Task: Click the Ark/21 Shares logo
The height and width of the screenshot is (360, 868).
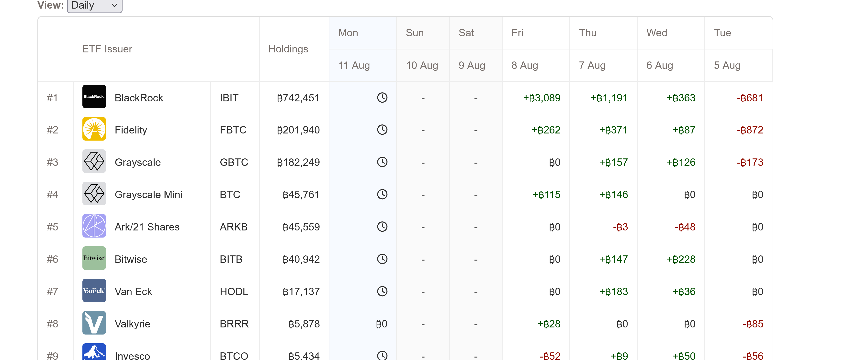Action: pos(94,226)
